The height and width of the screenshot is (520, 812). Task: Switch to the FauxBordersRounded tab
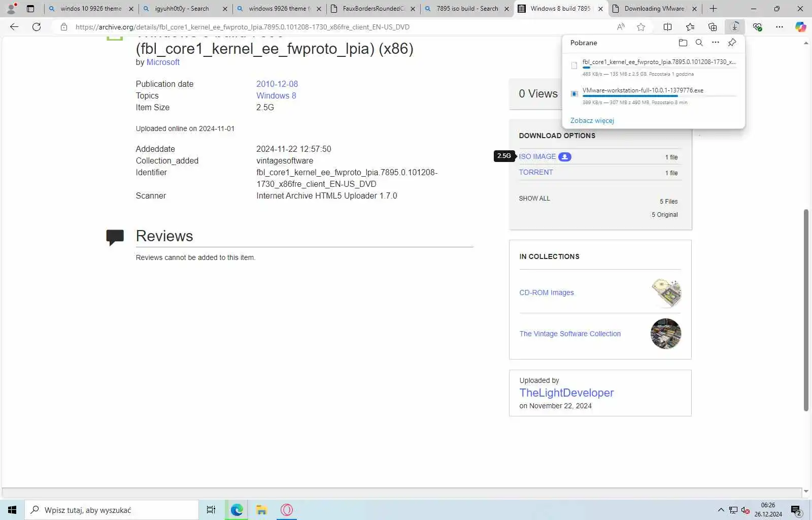coord(374,9)
